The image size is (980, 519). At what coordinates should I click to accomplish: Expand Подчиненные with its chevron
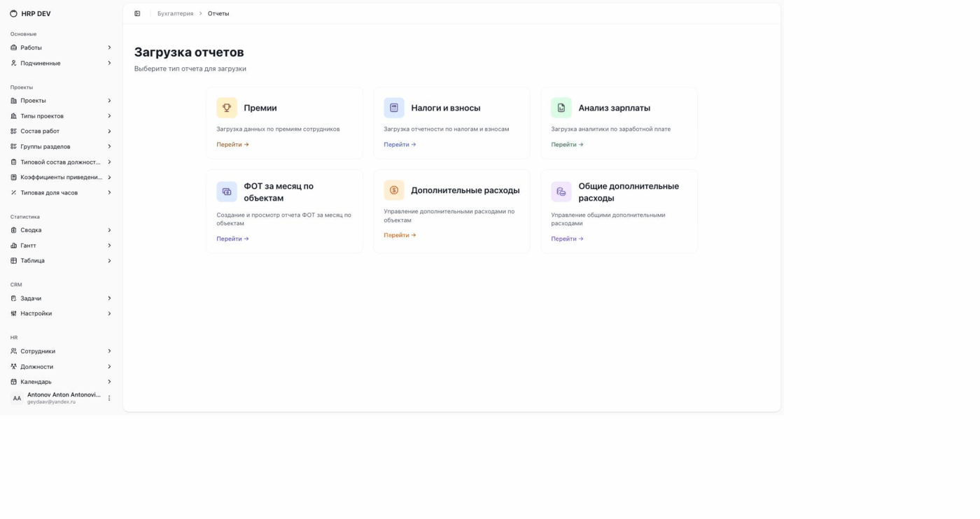109,63
